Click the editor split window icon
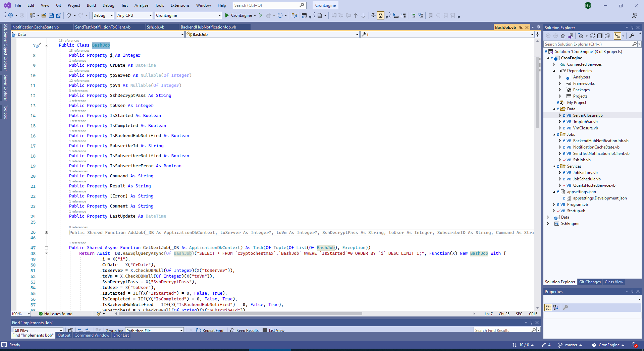The height and width of the screenshot is (351, 644). click(x=537, y=35)
